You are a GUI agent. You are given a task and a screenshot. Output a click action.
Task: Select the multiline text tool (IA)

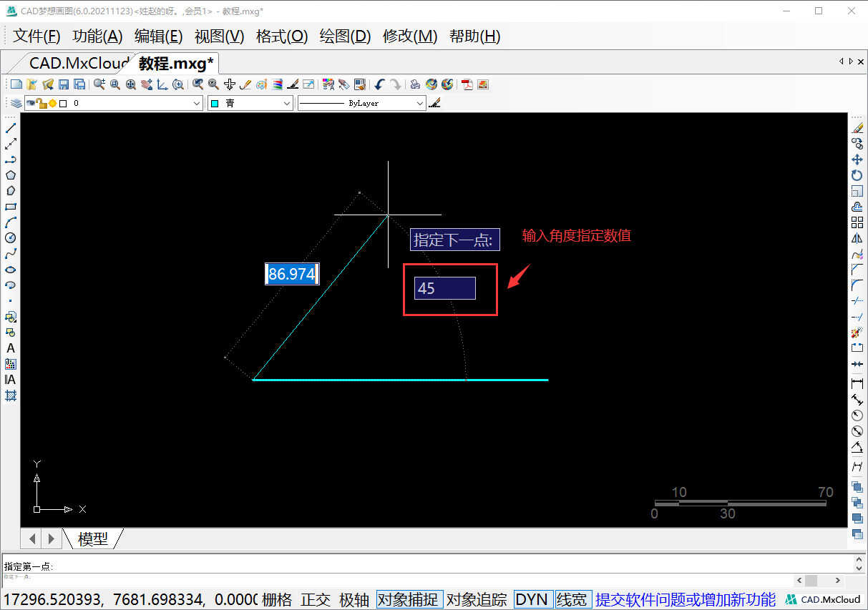point(11,380)
